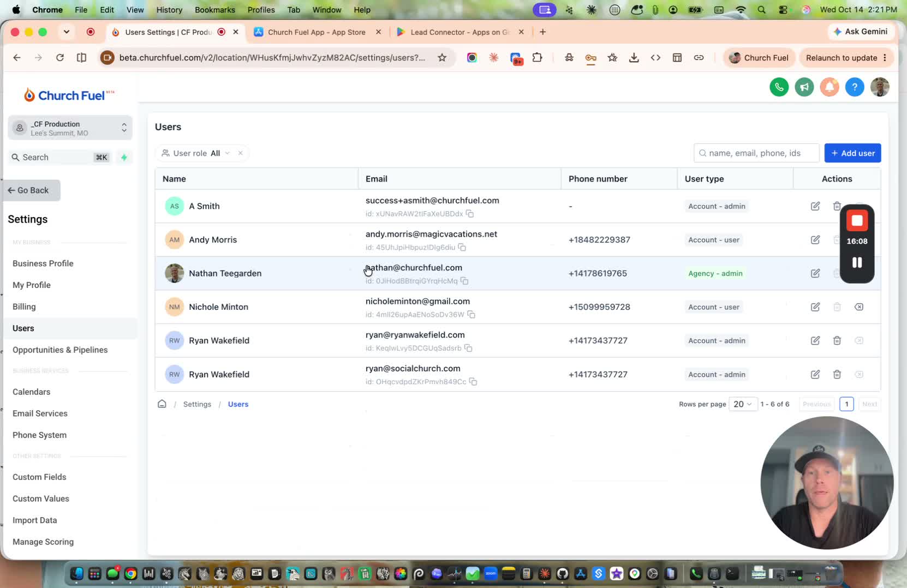907x588 pixels.
Task: Open the Bookmarks menu in menu bar
Action: (215, 10)
